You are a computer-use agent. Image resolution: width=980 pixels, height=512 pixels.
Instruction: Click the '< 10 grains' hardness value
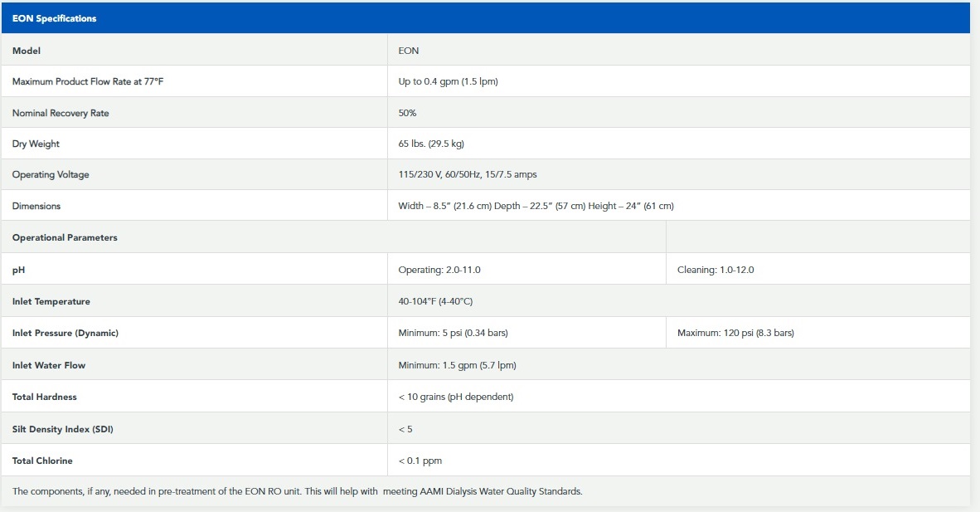(456, 397)
